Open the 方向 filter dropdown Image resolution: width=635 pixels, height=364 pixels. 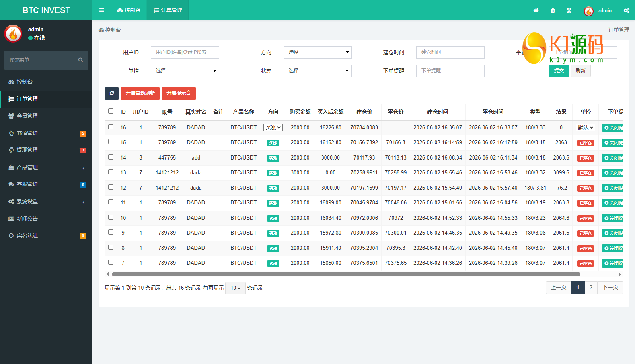(x=318, y=52)
